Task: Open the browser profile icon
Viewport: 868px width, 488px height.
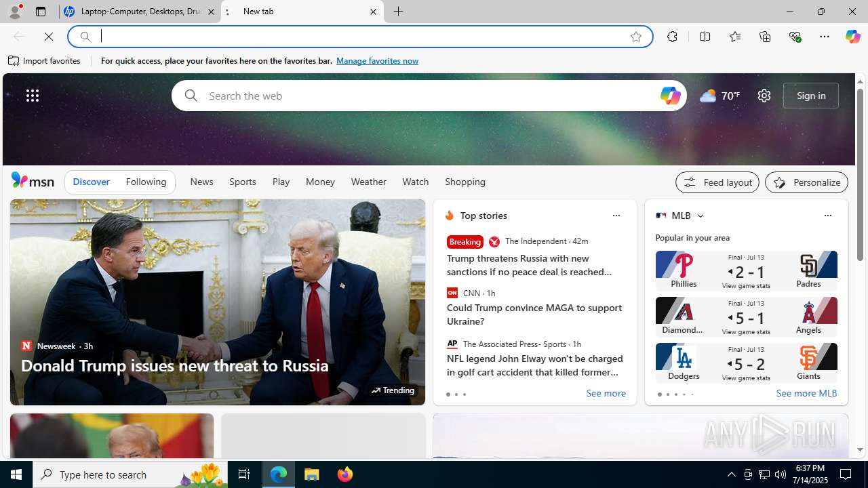Action: coord(14,12)
